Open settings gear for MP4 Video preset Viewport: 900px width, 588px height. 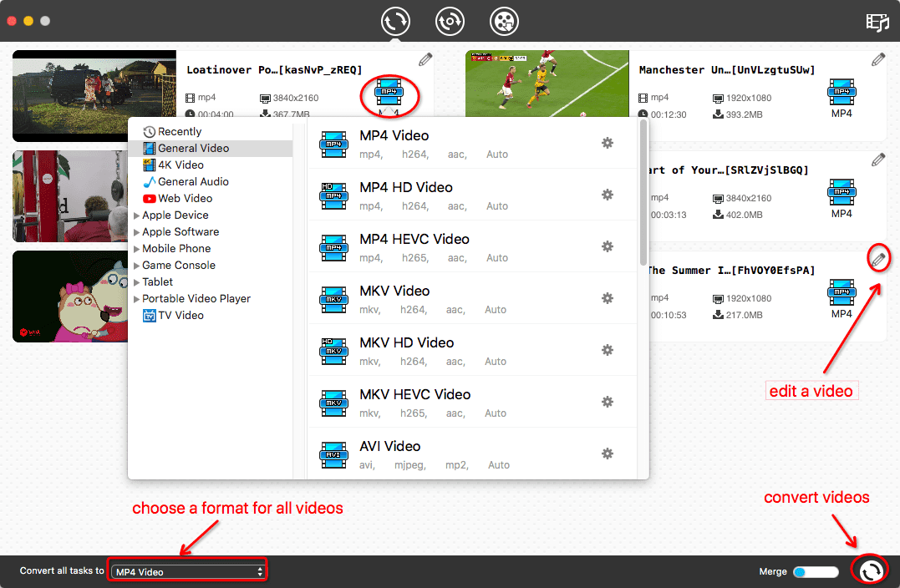[608, 143]
